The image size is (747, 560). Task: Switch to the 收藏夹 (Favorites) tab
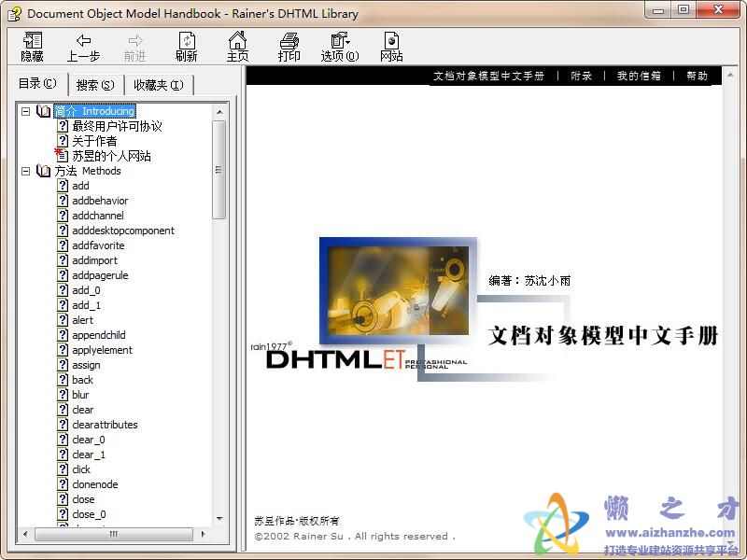[x=158, y=84]
